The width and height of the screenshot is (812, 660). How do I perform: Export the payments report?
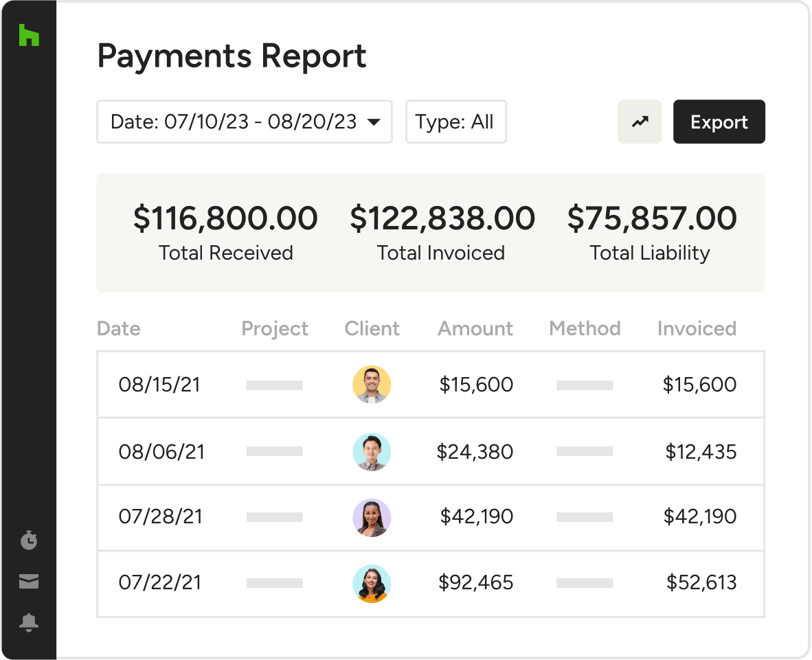(x=719, y=122)
